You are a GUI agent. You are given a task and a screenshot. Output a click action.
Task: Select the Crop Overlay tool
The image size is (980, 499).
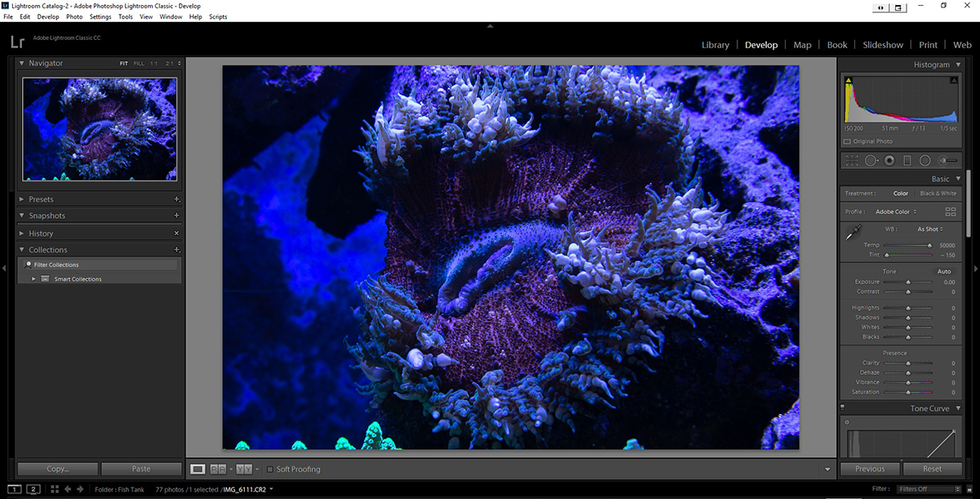click(x=853, y=161)
